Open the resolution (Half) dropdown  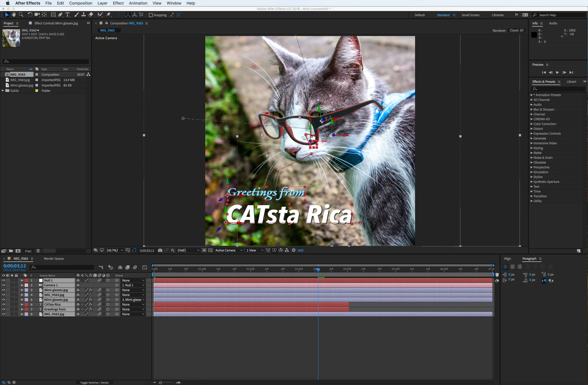click(x=188, y=250)
